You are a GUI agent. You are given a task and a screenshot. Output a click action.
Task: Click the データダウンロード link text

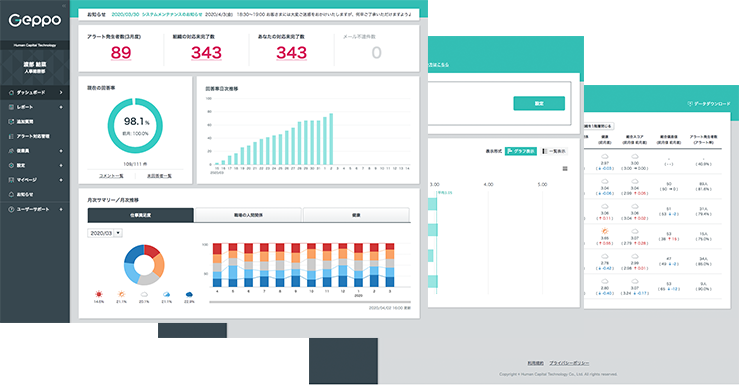point(712,104)
